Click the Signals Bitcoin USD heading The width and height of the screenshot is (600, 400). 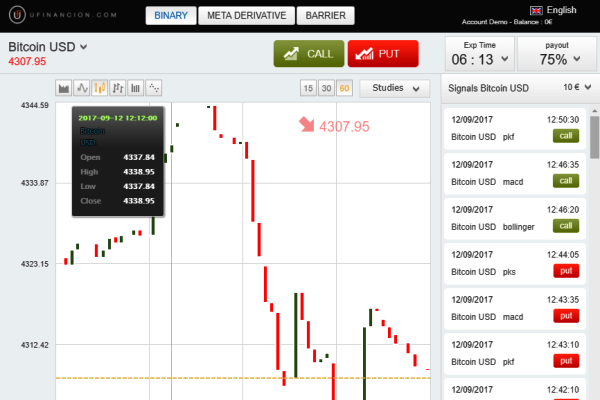tap(488, 88)
